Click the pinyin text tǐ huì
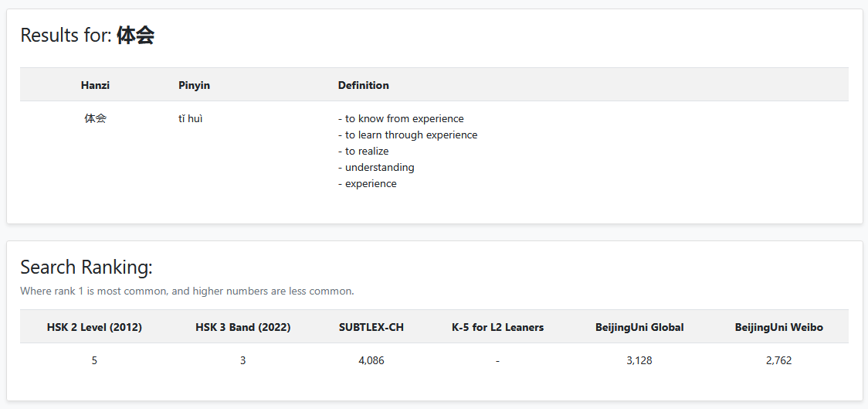The height and width of the screenshot is (409, 868). [191, 119]
